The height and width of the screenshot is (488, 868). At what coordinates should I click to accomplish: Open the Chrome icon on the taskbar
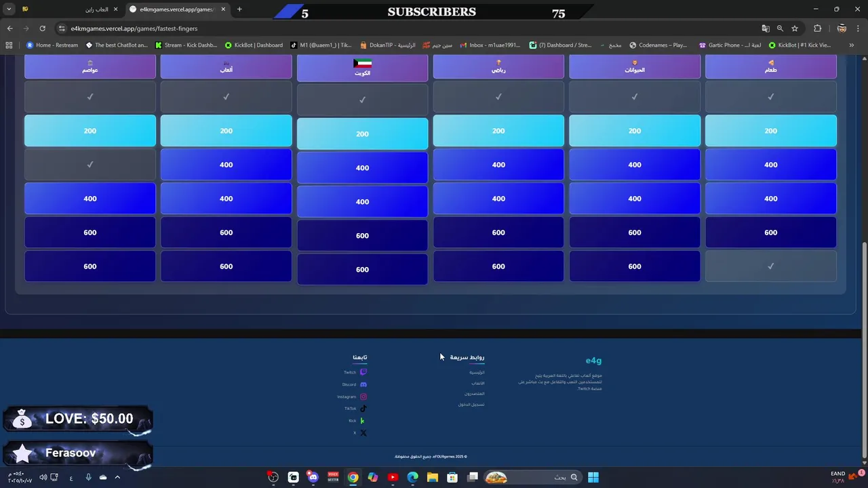point(353,477)
